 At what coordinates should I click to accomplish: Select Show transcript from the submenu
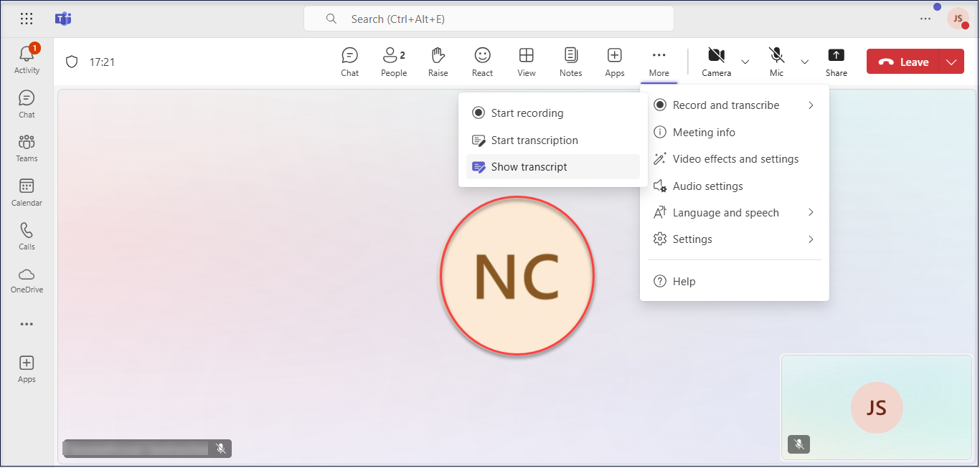[x=529, y=167]
